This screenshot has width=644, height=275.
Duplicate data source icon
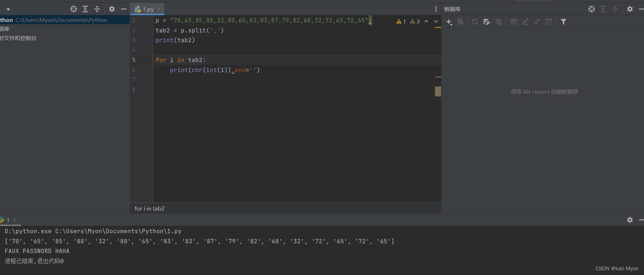point(460,22)
